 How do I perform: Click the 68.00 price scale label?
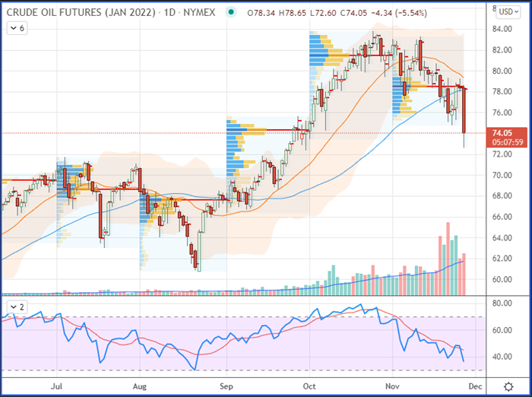click(x=502, y=196)
